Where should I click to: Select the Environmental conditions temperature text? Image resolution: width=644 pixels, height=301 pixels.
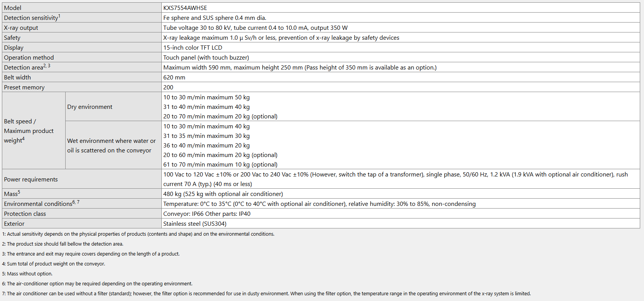(319, 204)
